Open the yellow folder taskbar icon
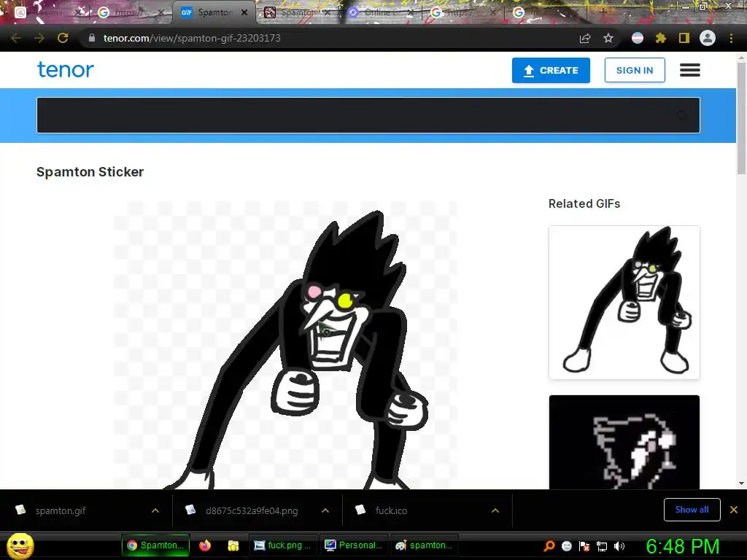 (x=233, y=545)
